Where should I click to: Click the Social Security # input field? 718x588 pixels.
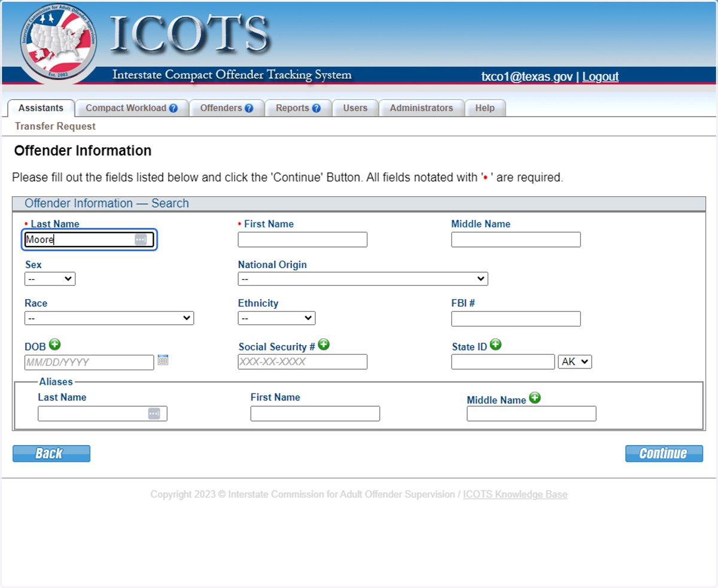click(303, 362)
